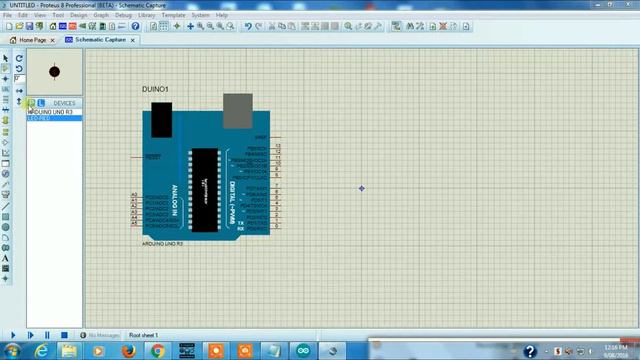Select ARDUINO UNO R3 in the devices list
This screenshot has height=360, width=640.
[x=54, y=112]
